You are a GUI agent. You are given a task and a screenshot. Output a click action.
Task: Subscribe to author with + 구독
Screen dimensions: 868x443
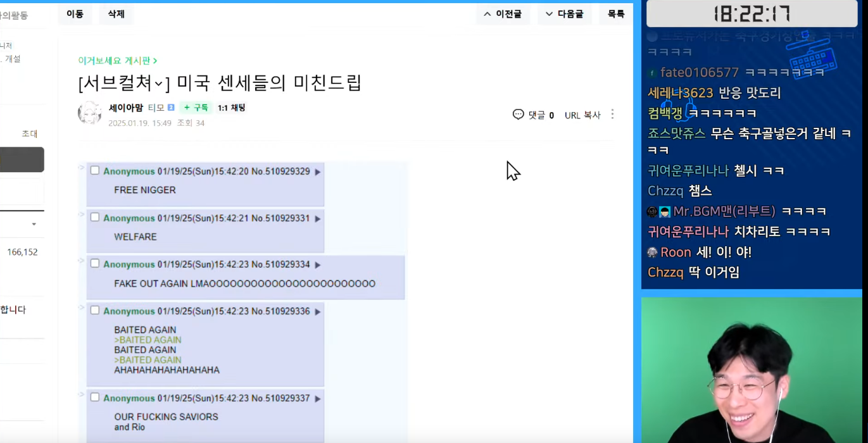coord(196,108)
